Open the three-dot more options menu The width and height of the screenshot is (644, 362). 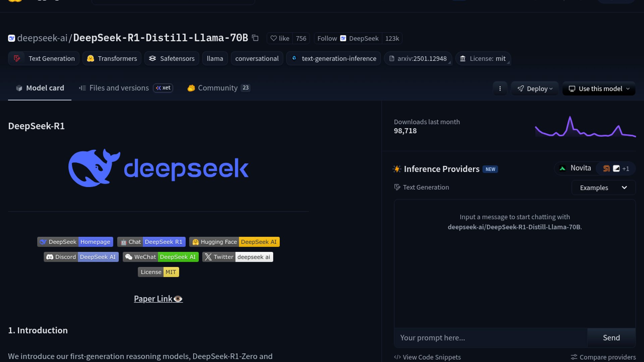[500, 88]
